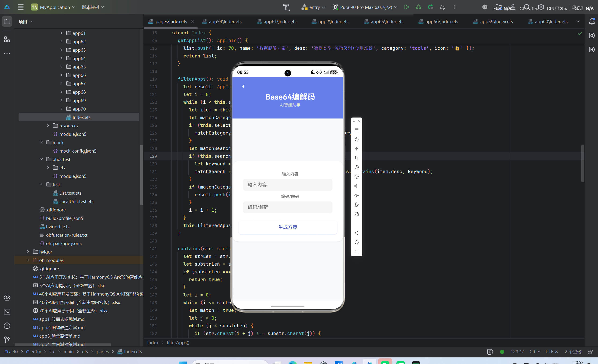Collapse the mock folder
598x364 pixels.
41,142
